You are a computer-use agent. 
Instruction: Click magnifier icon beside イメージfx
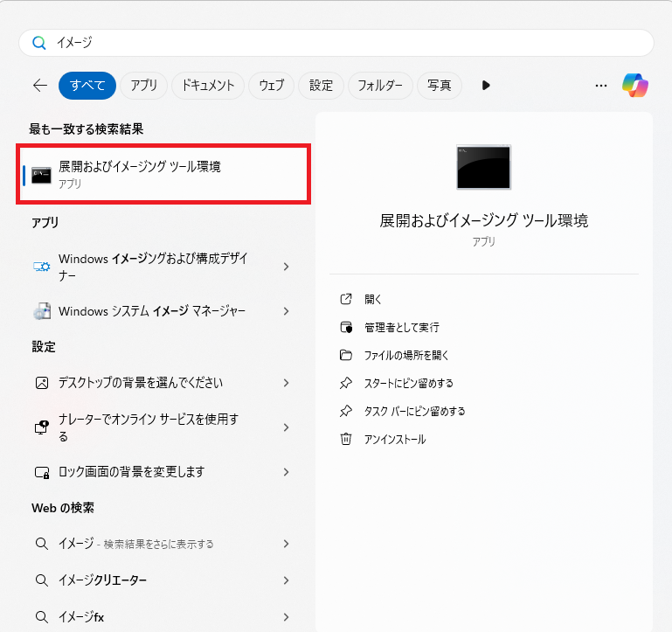click(x=42, y=617)
